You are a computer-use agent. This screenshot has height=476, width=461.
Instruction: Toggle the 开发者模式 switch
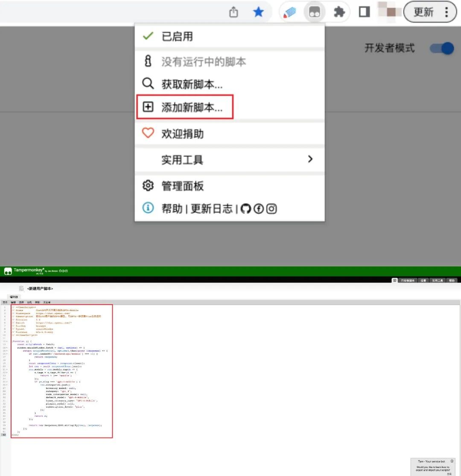[x=441, y=48]
